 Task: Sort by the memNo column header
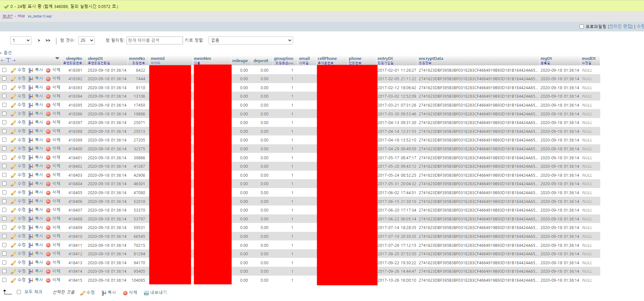pyautogui.click(x=137, y=58)
